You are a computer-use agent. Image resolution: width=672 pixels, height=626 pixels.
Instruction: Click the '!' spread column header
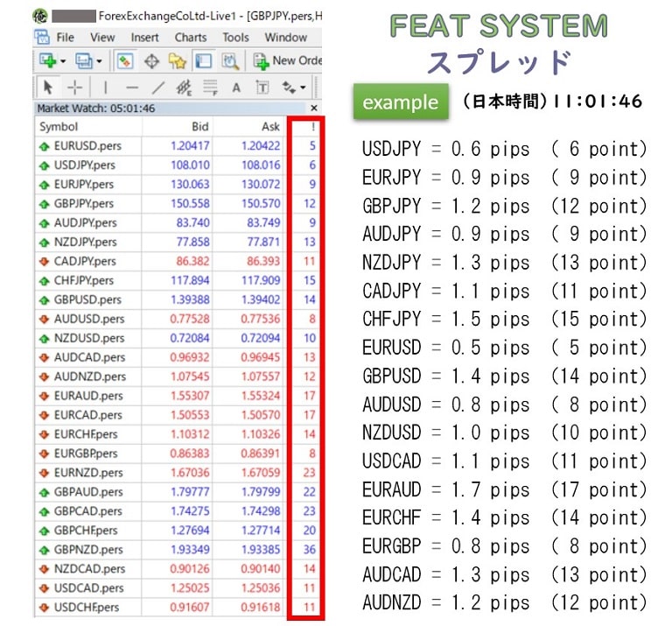(x=313, y=126)
